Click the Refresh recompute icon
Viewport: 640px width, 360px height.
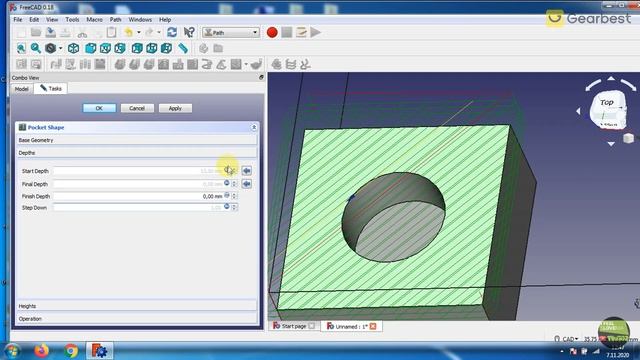pos(172,32)
